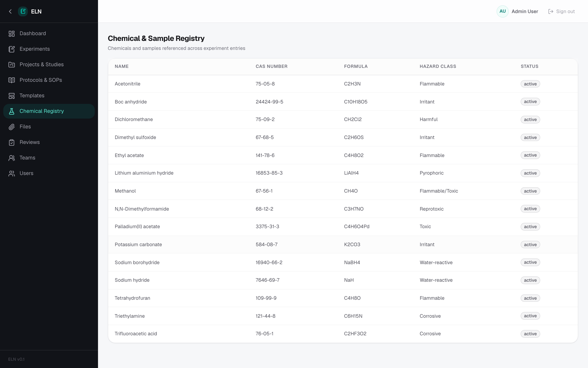This screenshot has width=588, height=368.
Task: Click the Methanol name cell
Action: point(125,191)
